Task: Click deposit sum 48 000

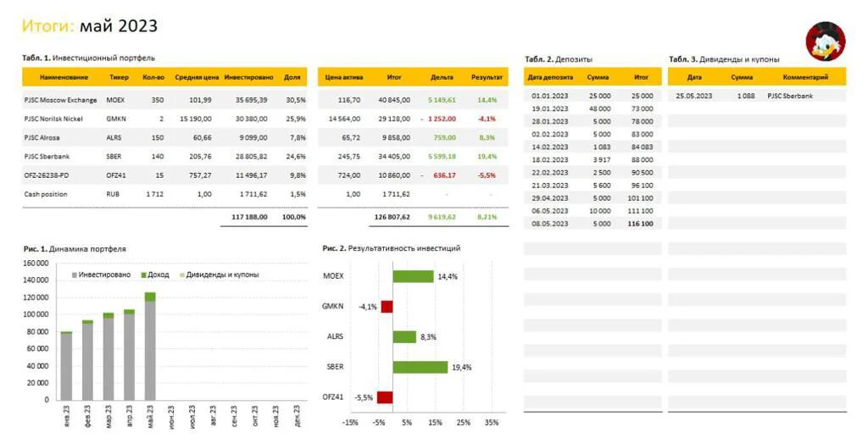Action: coord(599,109)
